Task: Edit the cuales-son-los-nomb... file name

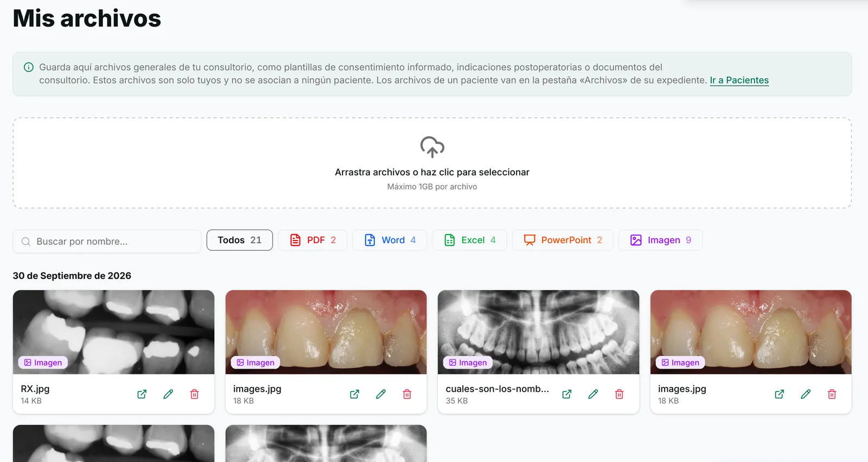Action: pos(593,394)
